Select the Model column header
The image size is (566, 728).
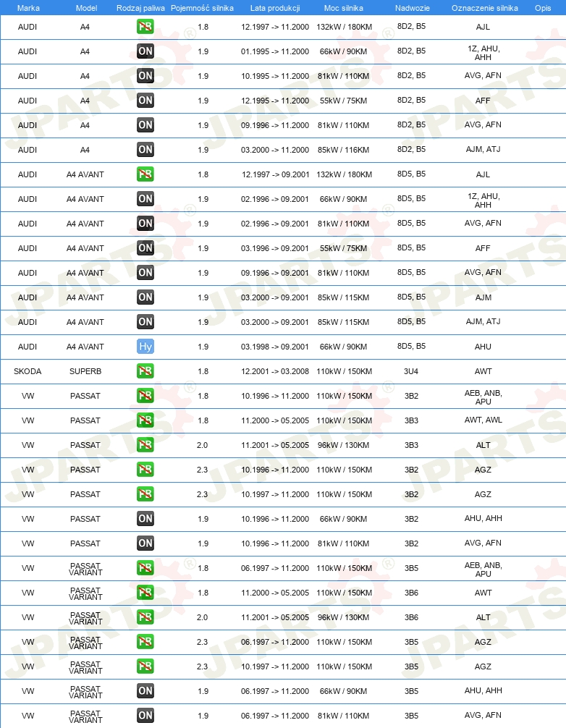pos(86,8)
